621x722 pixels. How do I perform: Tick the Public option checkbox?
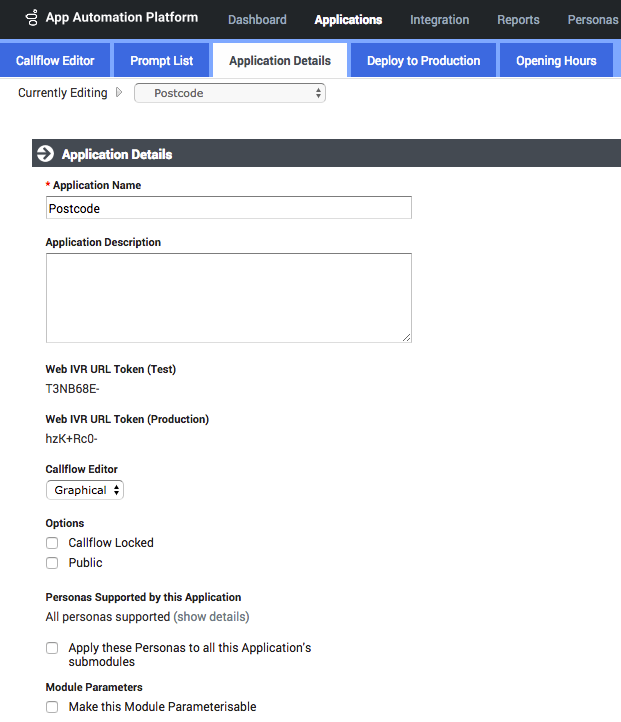(52, 563)
